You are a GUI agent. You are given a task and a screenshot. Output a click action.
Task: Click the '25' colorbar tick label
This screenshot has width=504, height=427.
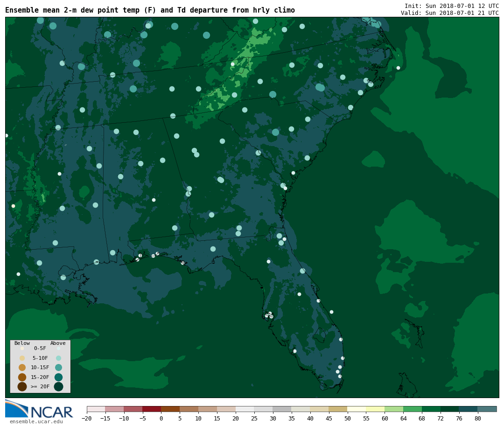tap(254, 419)
